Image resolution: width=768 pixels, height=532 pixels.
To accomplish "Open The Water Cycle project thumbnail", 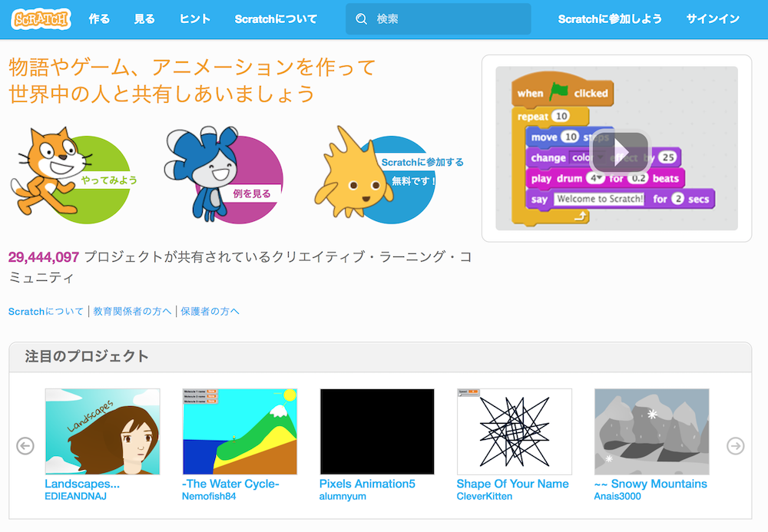I will point(240,431).
